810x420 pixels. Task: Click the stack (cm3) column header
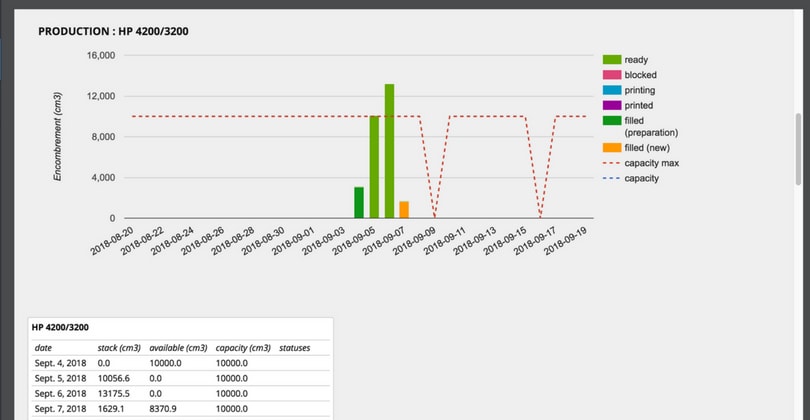[x=119, y=348]
